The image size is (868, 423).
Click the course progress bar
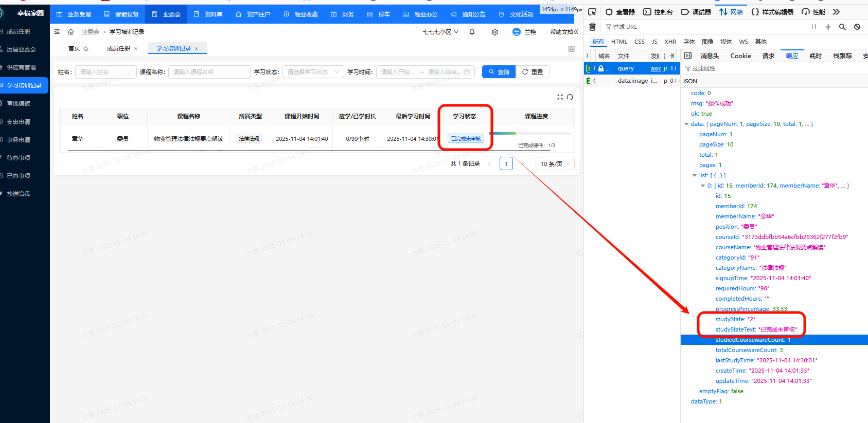point(529,134)
